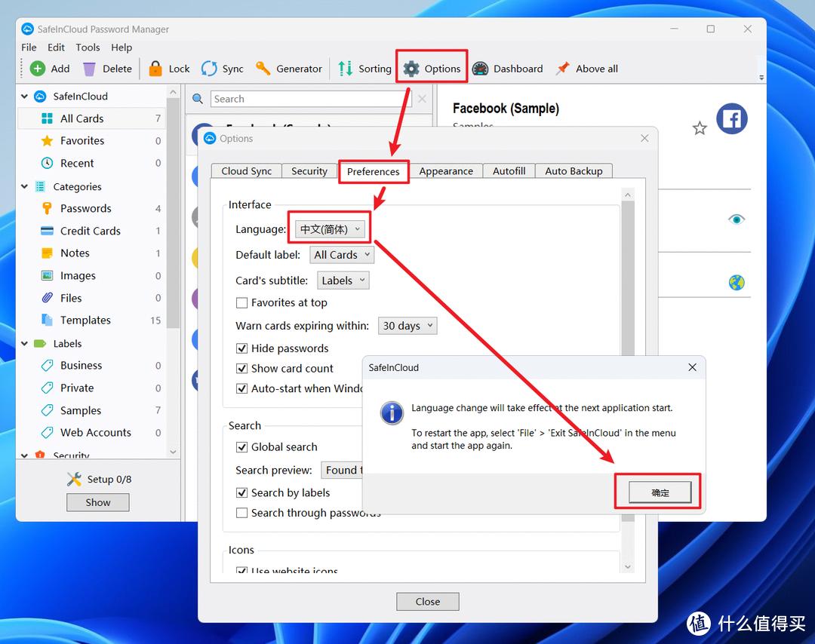Click the Sync arrows icon
The height and width of the screenshot is (644, 815).
pyautogui.click(x=209, y=69)
